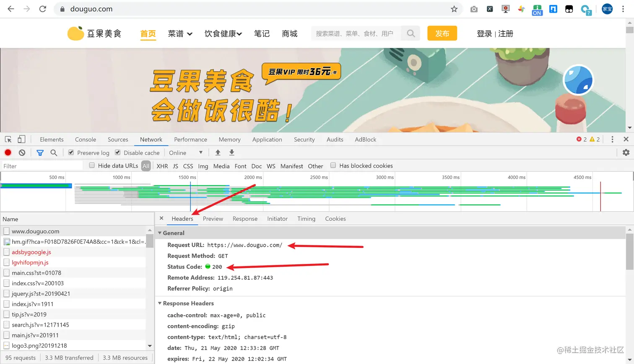Expand the 菜谱 menu dropdown

pos(180,34)
